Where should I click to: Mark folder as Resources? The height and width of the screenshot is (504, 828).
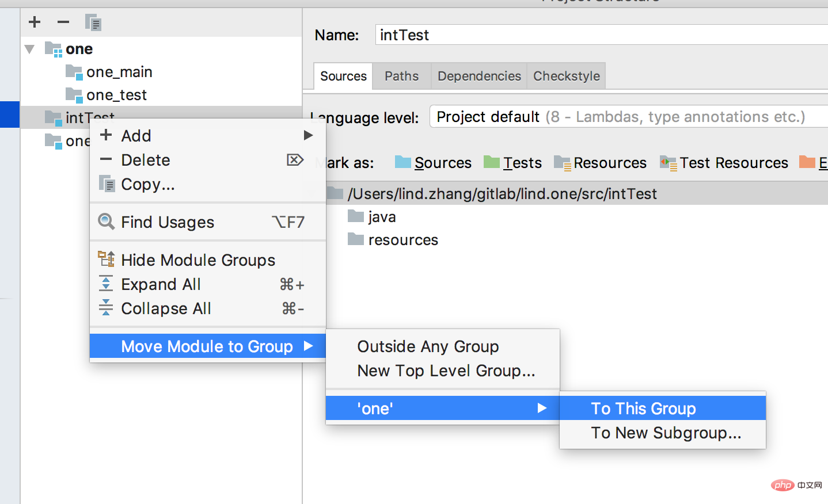point(600,163)
